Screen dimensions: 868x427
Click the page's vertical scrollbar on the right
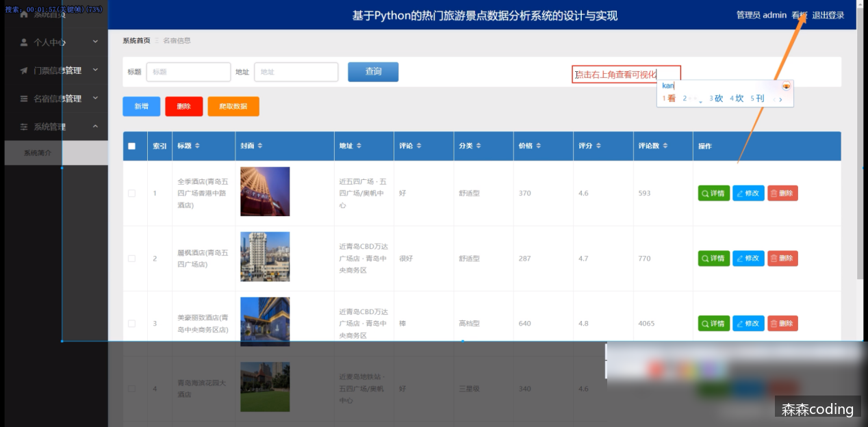(860, 144)
